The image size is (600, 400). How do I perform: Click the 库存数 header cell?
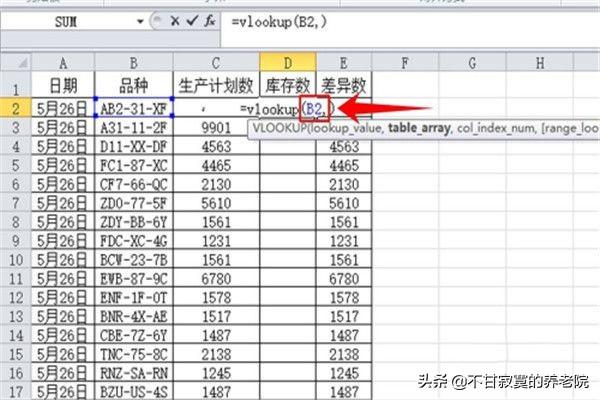287,85
